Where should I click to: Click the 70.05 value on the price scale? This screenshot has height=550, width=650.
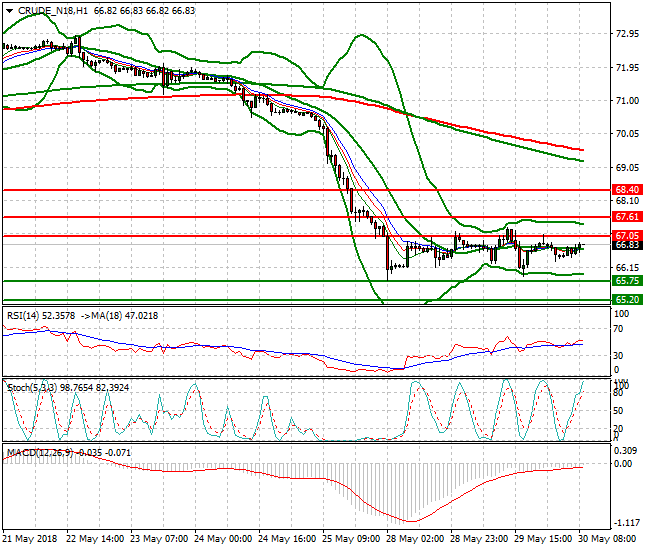click(627, 134)
